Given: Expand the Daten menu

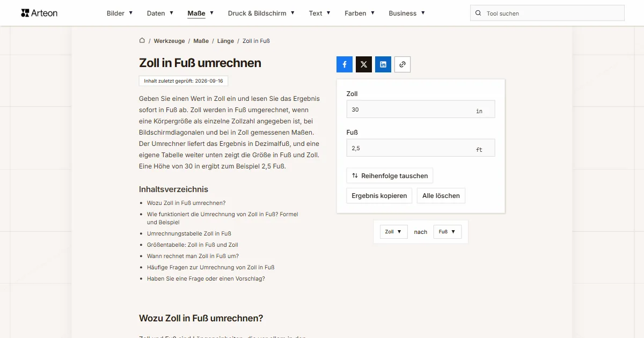Looking at the screenshot, I should coord(160,13).
